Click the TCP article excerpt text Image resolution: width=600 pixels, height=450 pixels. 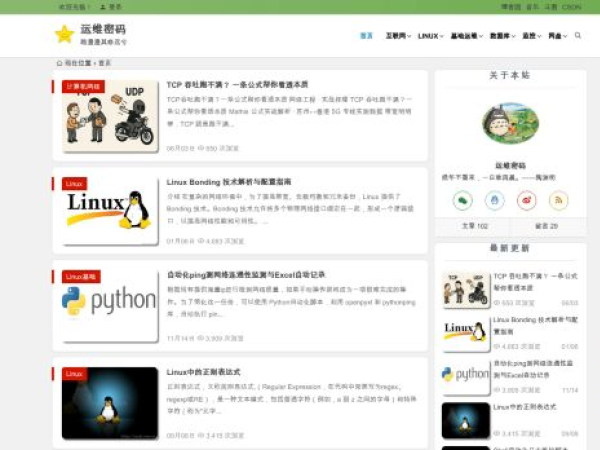[x=289, y=111]
